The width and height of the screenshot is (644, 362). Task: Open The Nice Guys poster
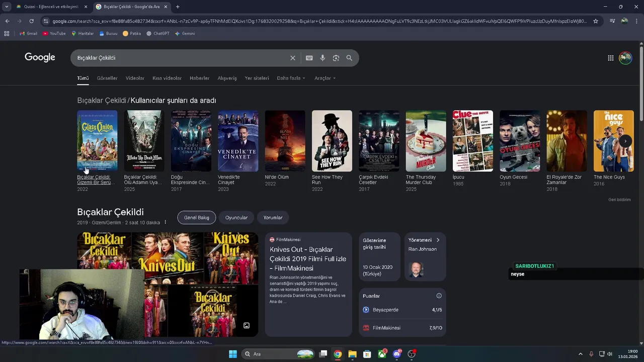[614, 141]
